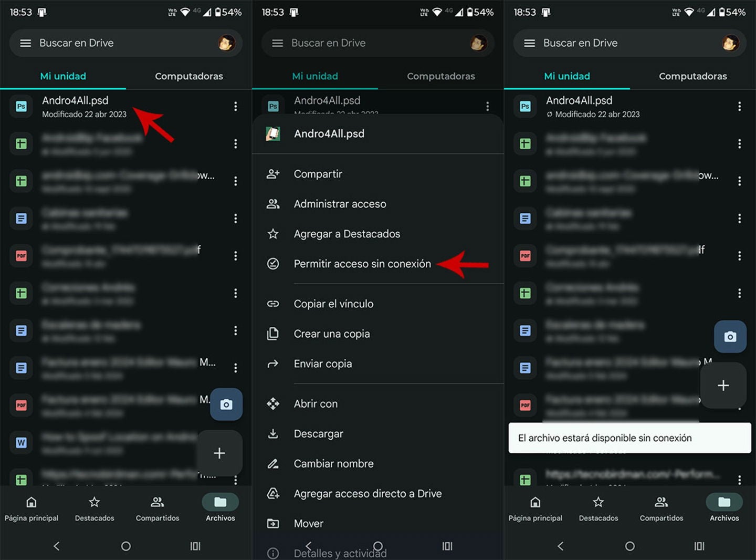Tap your profile avatar picture

226,43
